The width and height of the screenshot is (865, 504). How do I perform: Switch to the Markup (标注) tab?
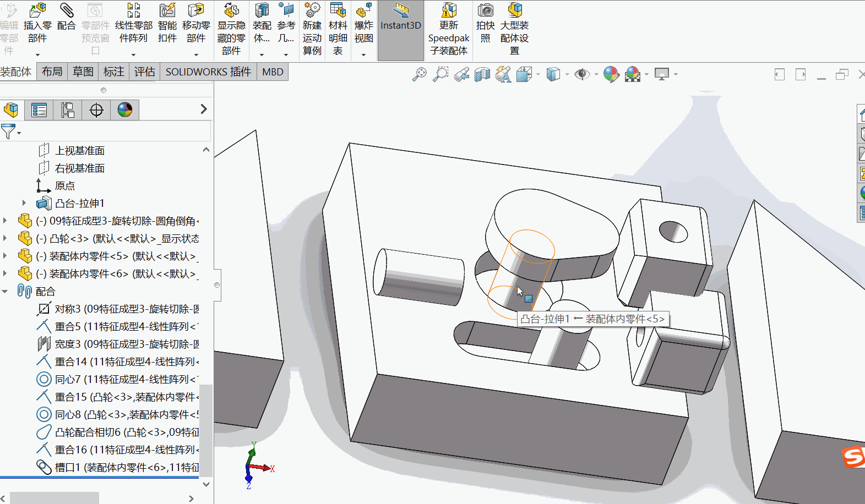pyautogui.click(x=113, y=72)
